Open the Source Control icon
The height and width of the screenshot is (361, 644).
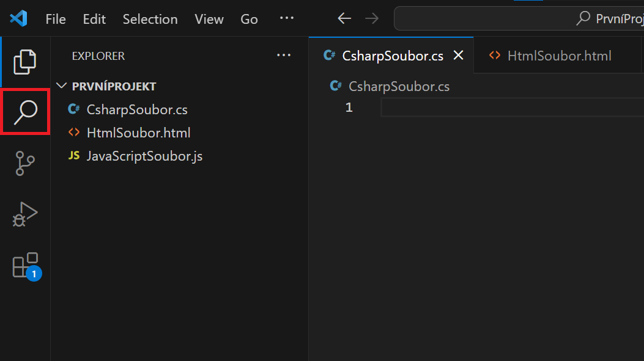click(x=24, y=163)
